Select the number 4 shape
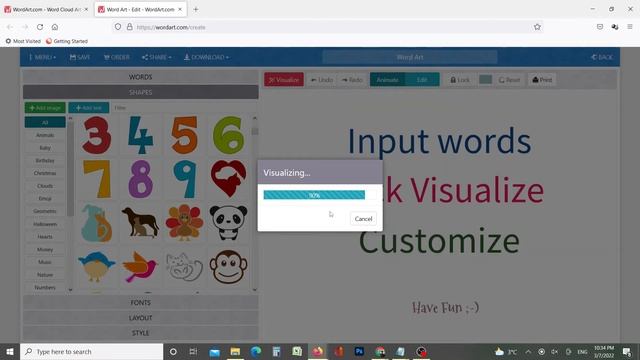The width and height of the screenshot is (640, 360). point(140,135)
